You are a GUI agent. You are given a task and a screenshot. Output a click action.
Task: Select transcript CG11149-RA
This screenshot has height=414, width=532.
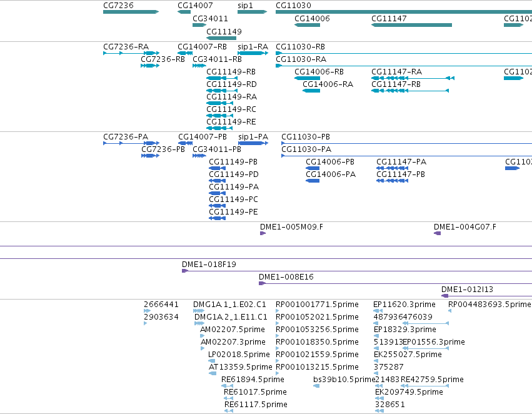tap(220, 103)
